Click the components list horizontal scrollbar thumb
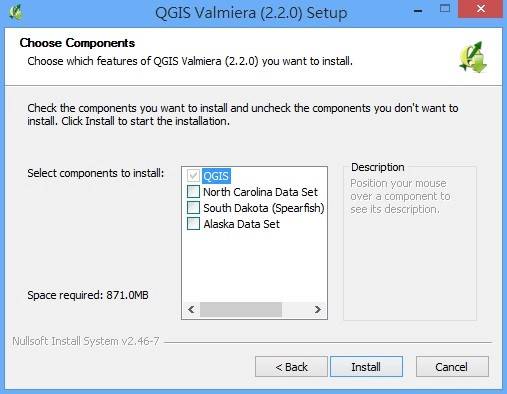This screenshot has width=507, height=394. [x=241, y=310]
